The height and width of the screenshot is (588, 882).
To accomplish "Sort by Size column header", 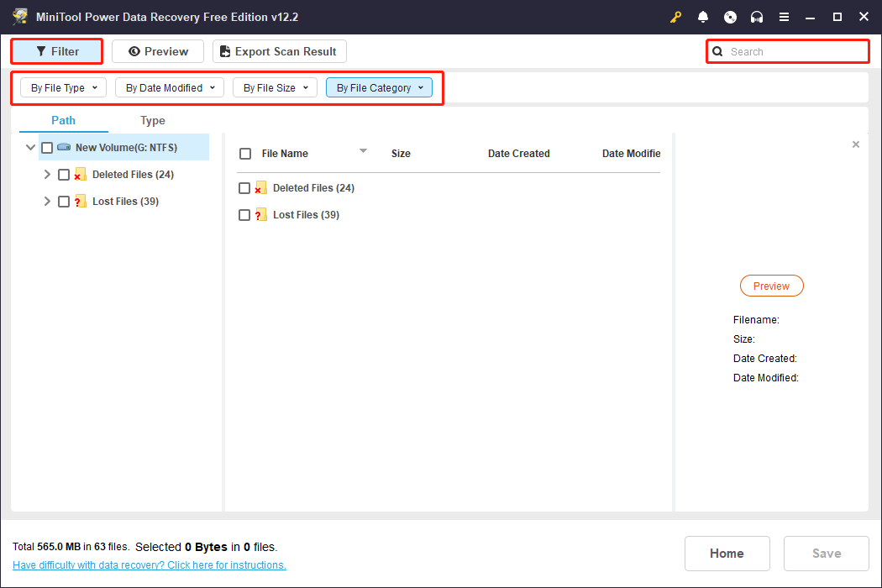I will (x=401, y=154).
